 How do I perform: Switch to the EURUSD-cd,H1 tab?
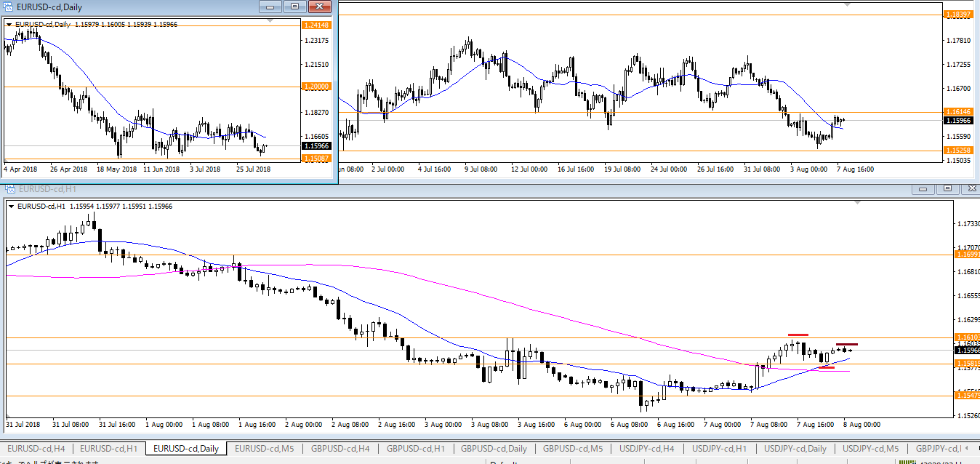tap(109, 449)
